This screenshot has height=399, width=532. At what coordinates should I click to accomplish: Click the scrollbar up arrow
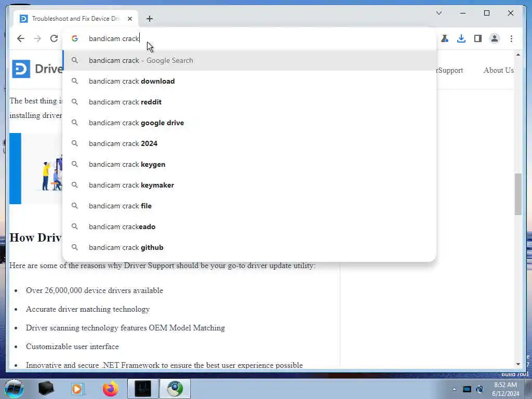[x=518, y=55]
